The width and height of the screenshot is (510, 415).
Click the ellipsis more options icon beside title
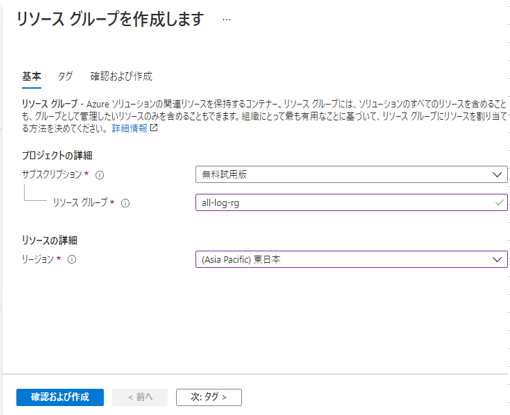tap(227, 20)
